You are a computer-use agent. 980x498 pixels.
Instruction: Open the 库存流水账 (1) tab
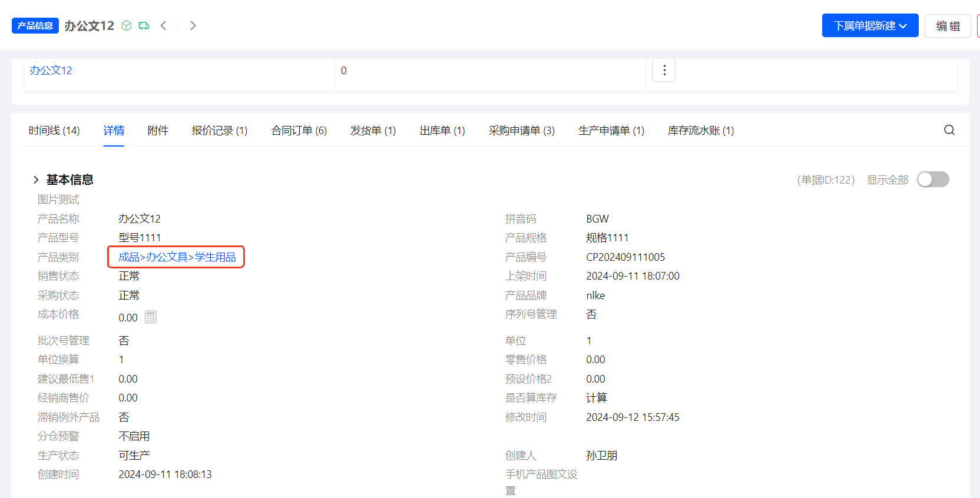click(x=701, y=131)
